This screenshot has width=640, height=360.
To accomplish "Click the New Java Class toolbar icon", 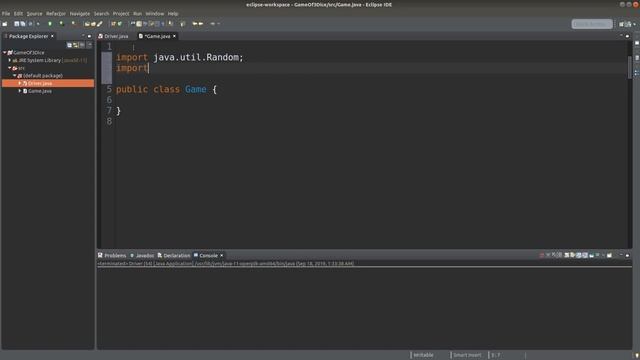I will (x=120, y=24).
